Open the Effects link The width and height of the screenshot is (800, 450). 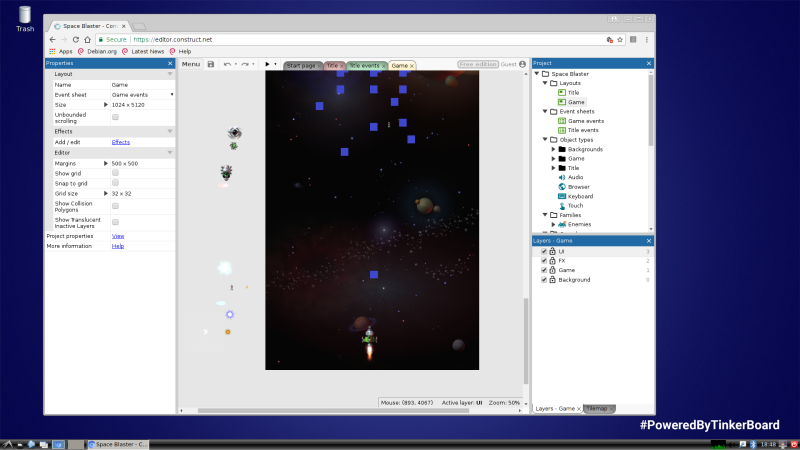[x=121, y=142]
